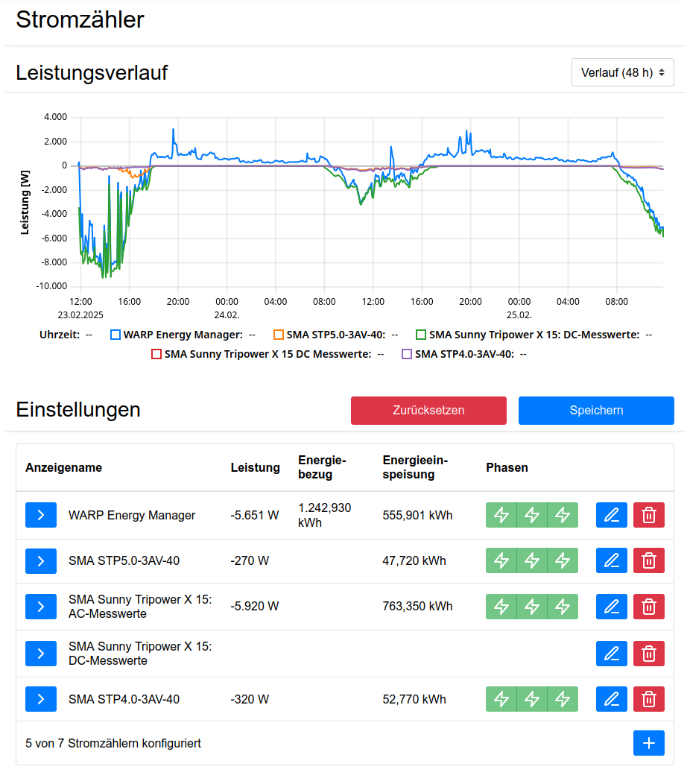This screenshot has width=687, height=784.
Task: Edit the WARP Energy Manager meter
Action: point(611,515)
